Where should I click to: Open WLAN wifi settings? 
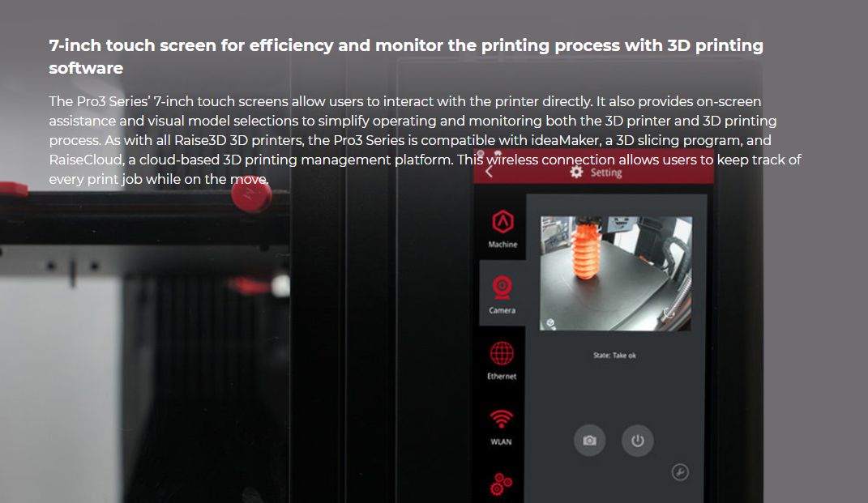[x=502, y=419]
